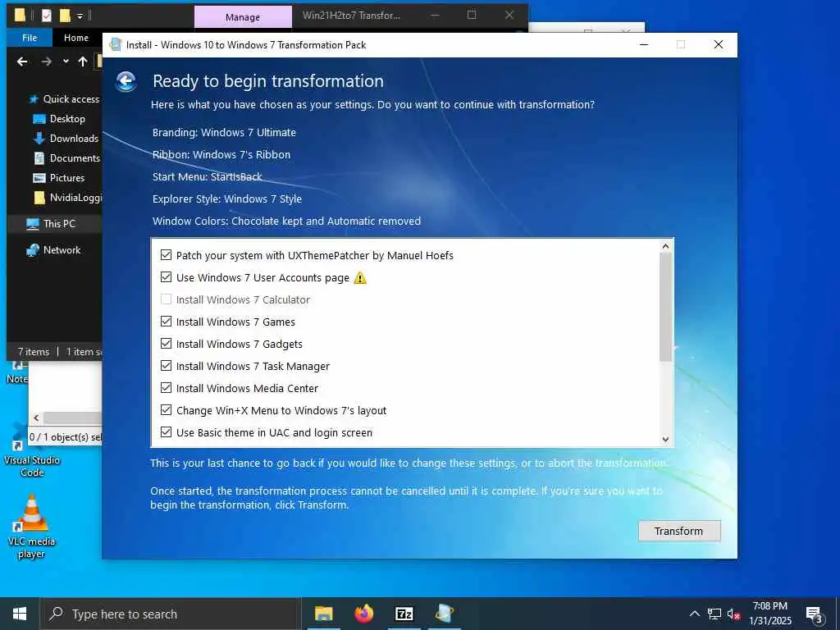The width and height of the screenshot is (840, 630).
Task: Click the taskbar clock showing 7:08 PM
Action: 769,614
